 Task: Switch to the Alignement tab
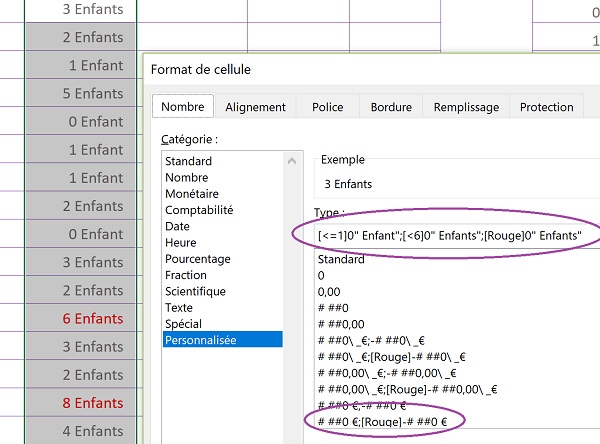(255, 107)
